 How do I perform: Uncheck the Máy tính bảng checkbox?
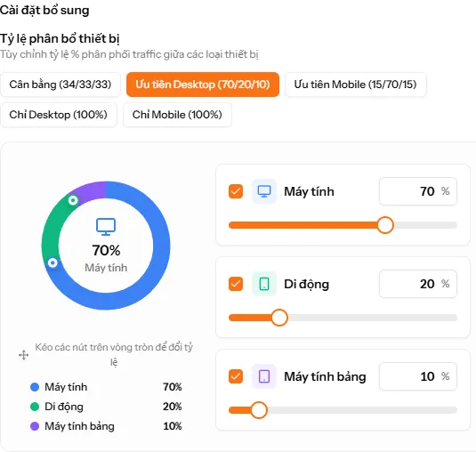coord(236,376)
